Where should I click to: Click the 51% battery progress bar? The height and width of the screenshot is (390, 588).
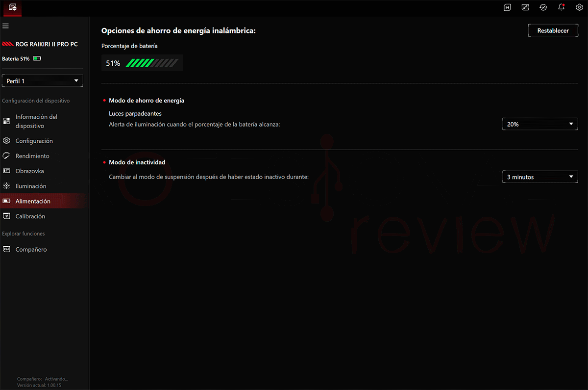[152, 63]
